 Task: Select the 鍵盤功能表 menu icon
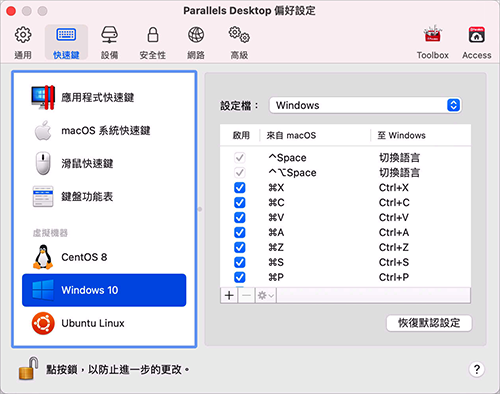[43, 196]
